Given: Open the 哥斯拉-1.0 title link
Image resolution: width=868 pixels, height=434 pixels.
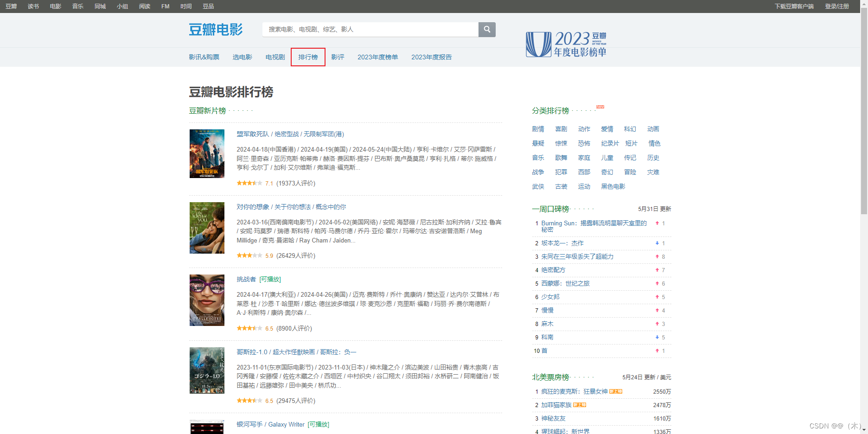Looking at the screenshot, I should coord(296,352).
